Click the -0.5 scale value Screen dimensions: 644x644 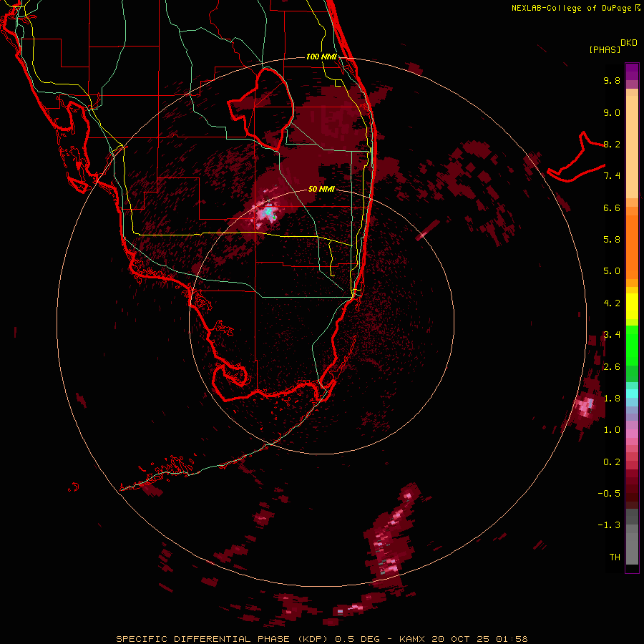tap(609, 494)
